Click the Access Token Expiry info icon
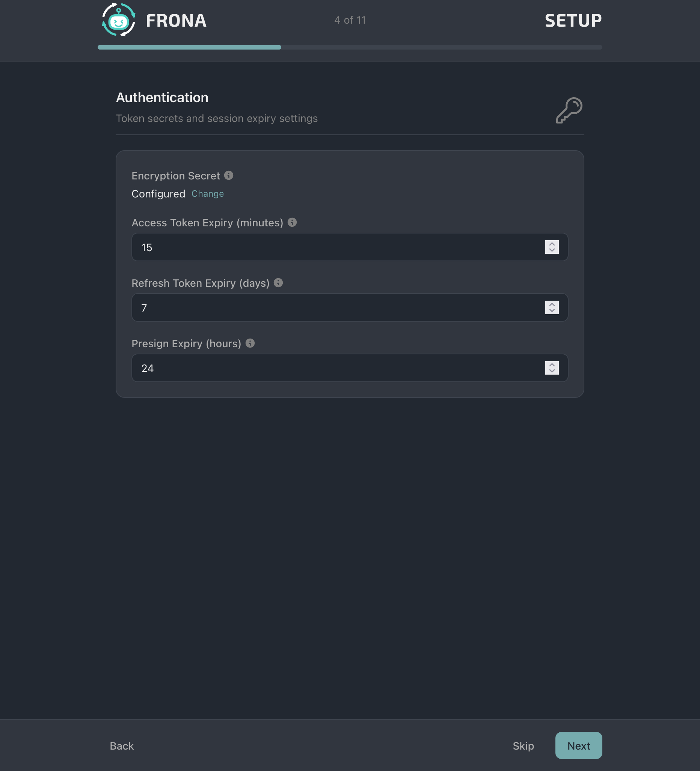Viewport: 700px width, 771px height. pos(292,222)
